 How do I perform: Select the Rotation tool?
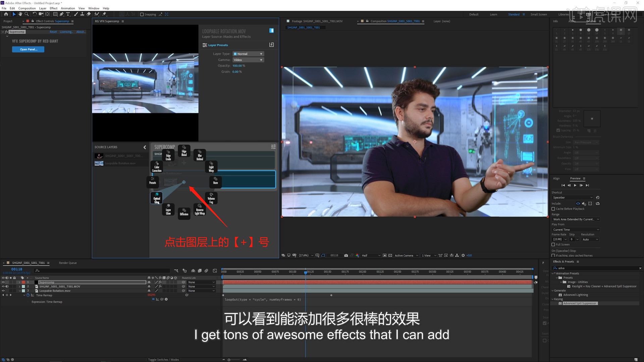coord(35,14)
